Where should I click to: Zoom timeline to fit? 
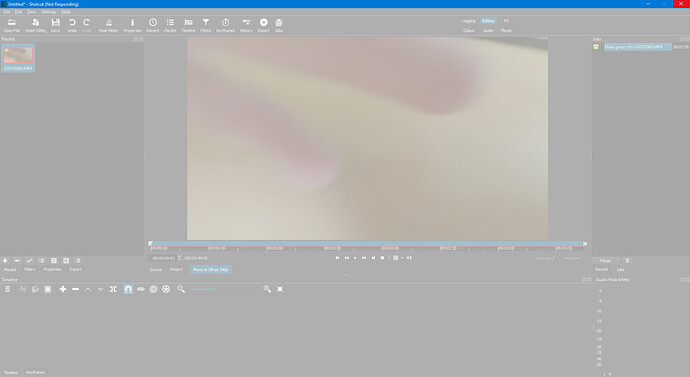click(280, 289)
